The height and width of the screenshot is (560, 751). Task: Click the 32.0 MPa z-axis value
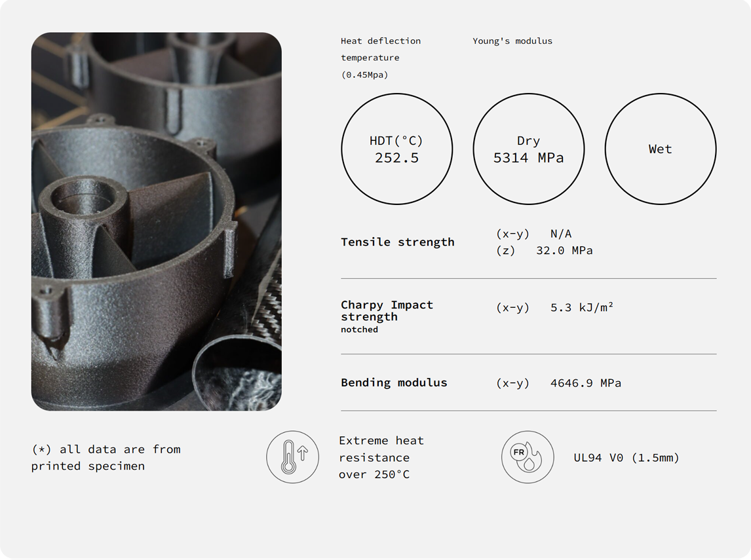(564, 250)
